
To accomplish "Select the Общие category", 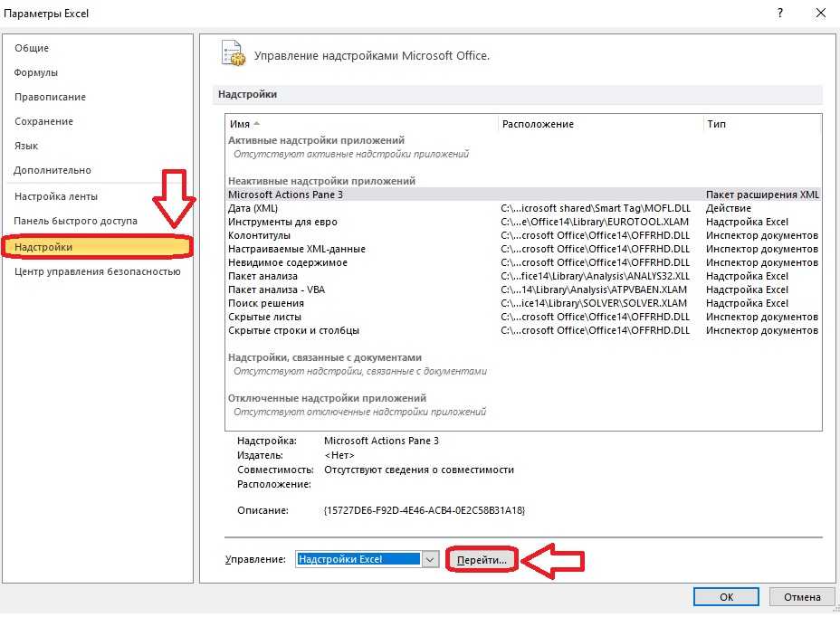I will click(x=32, y=48).
